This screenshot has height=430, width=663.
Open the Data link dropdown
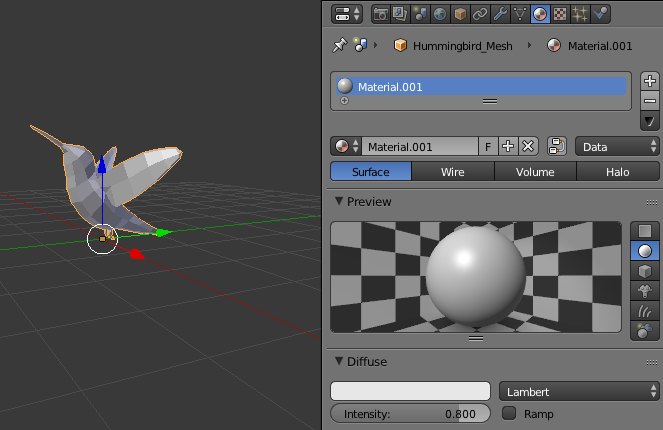coord(617,146)
